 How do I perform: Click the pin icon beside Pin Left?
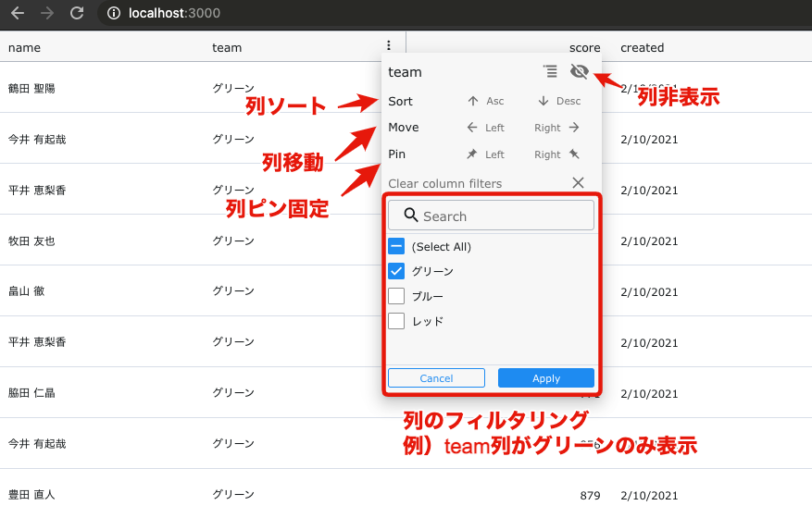tap(472, 154)
